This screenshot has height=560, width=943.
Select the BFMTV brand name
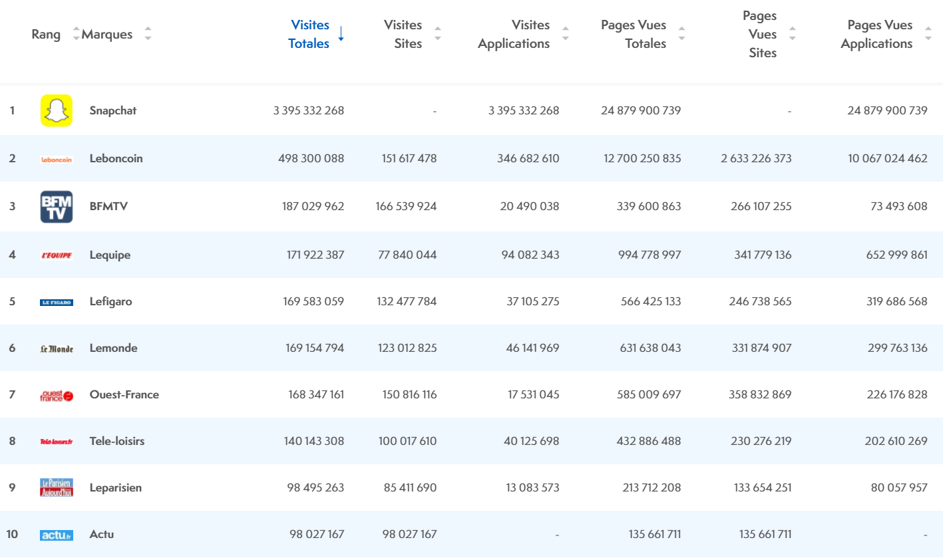pyautogui.click(x=108, y=206)
